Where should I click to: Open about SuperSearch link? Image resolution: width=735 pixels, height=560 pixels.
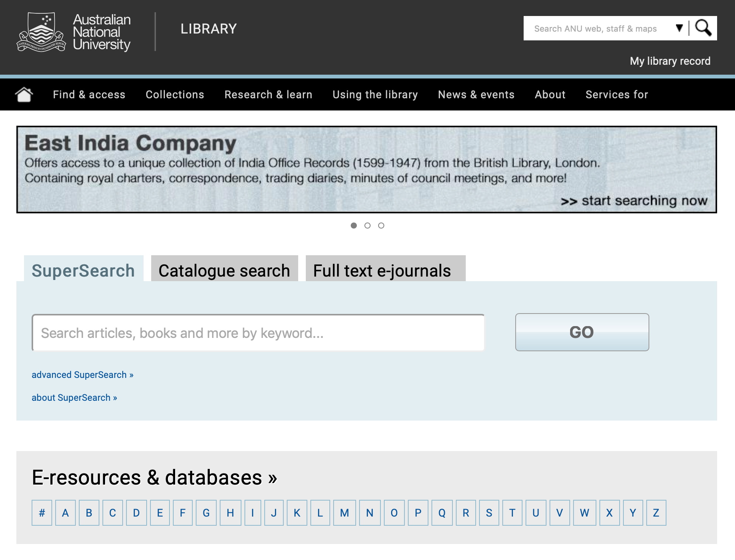[x=74, y=398]
